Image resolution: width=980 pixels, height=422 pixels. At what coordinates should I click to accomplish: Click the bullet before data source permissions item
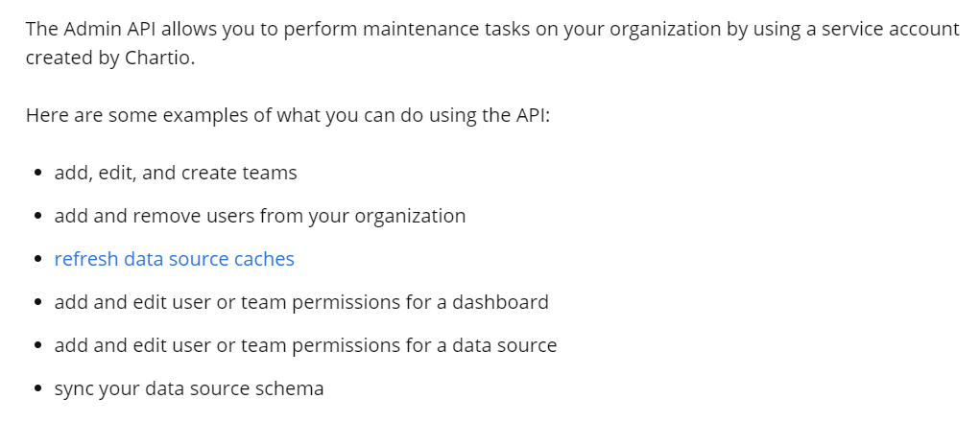point(38,345)
